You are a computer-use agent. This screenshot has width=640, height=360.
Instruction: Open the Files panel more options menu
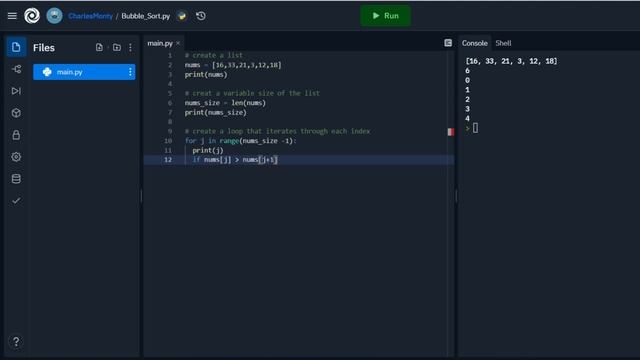pyautogui.click(x=130, y=48)
